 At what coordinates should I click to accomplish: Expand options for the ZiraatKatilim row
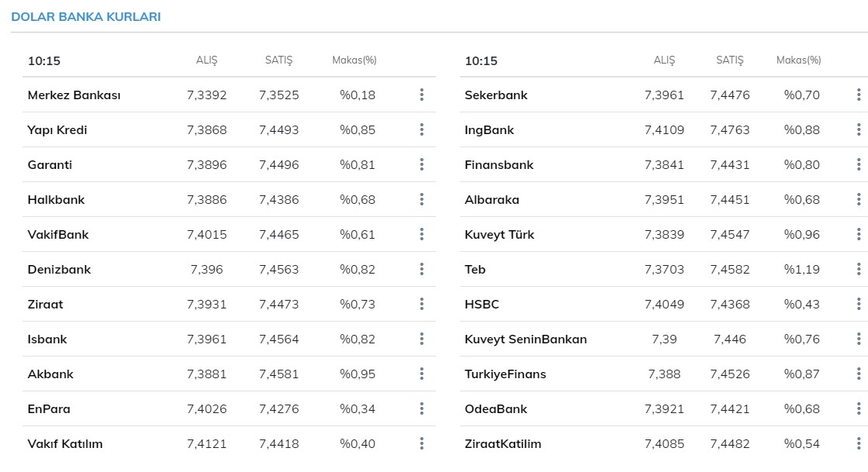pos(859,443)
